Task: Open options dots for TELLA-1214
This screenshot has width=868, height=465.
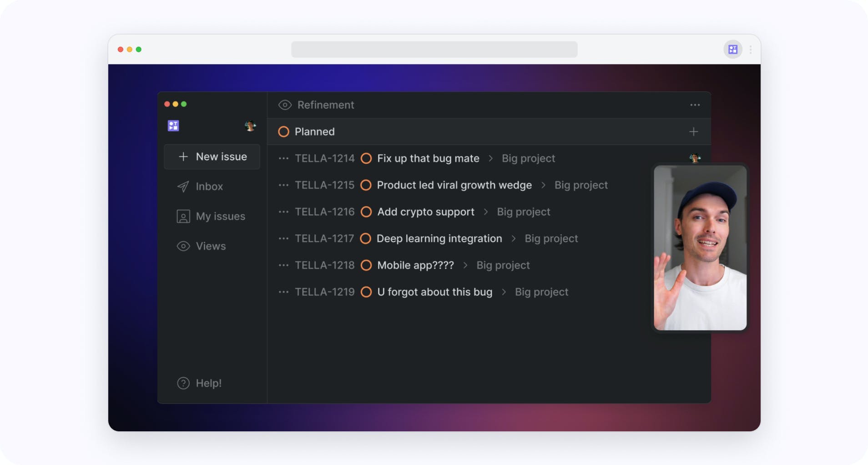Action: [283, 158]
